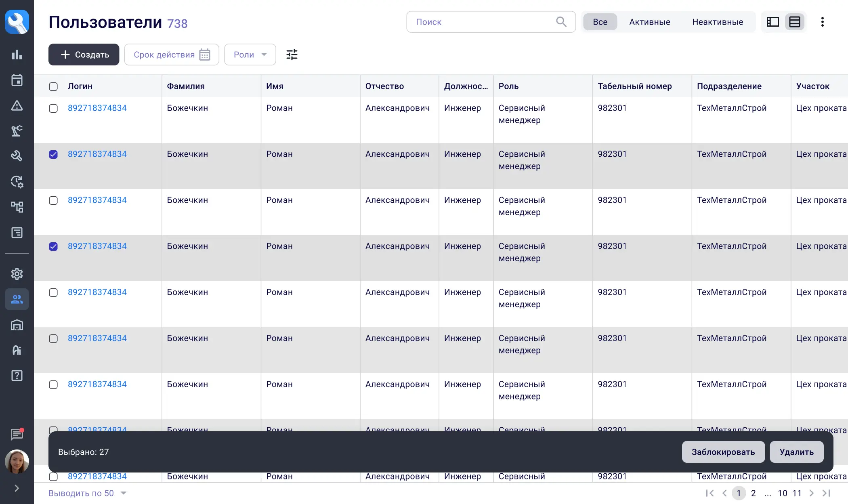Click the filter settings sliders icon

292,55
